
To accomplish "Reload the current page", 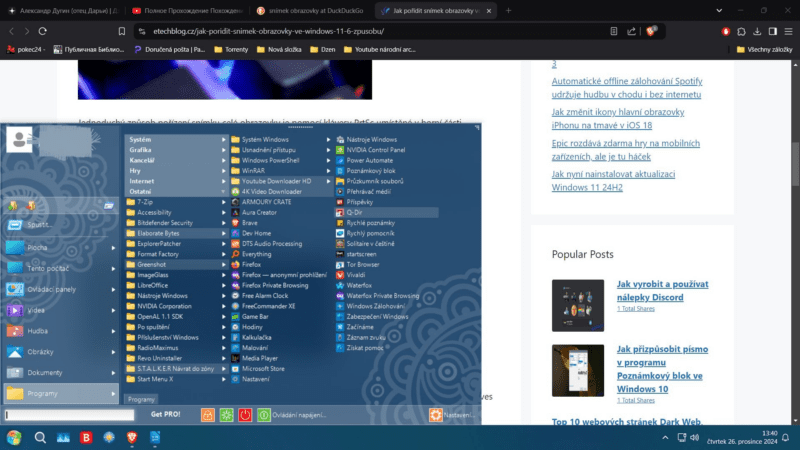I will (43, 31).
